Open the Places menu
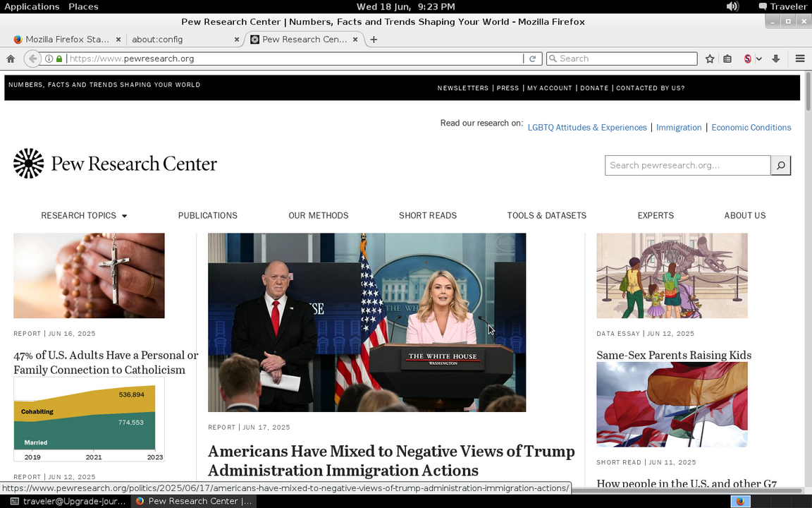Image resolution: width=812 pixels, height=508 pixels. (x=83, y=6)
